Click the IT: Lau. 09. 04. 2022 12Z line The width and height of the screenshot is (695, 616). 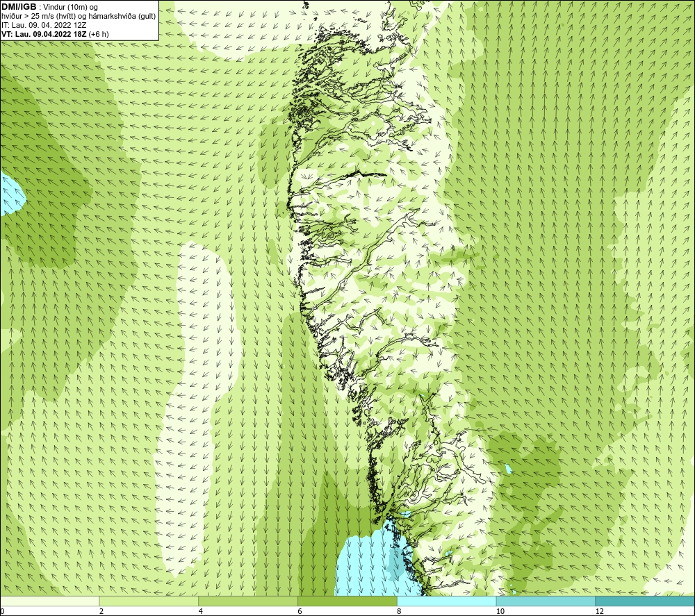(x=44, y=25)
